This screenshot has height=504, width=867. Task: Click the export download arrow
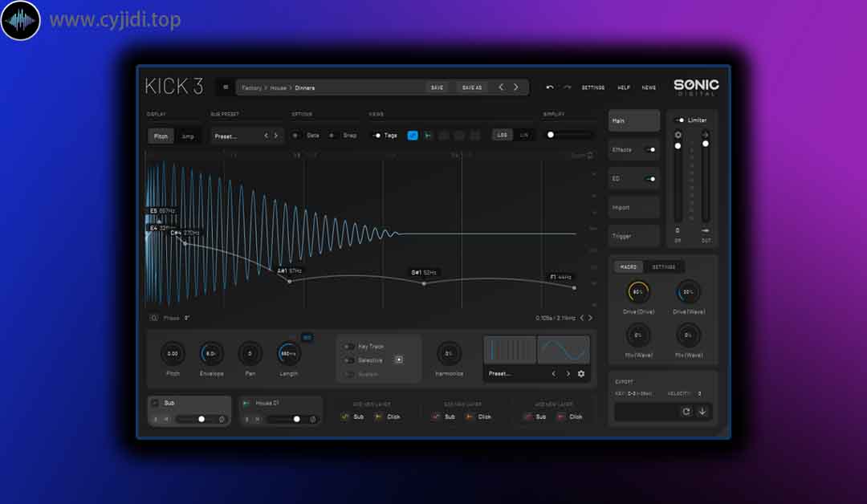[702, 411]
